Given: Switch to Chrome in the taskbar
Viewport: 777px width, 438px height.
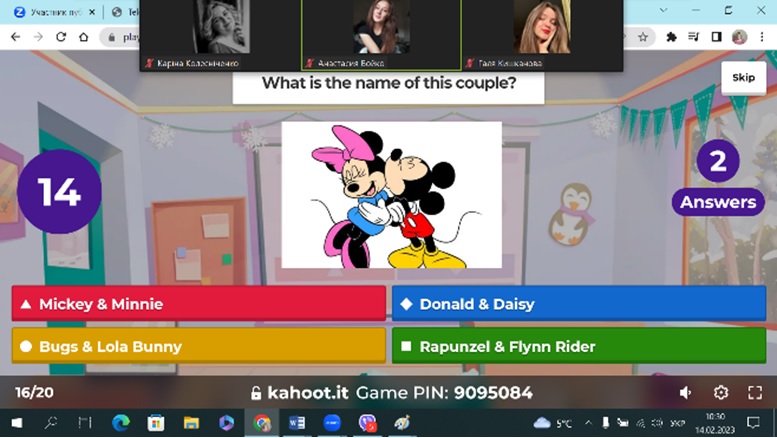Looking at the screenshot, I should click(x=262, y=423).
